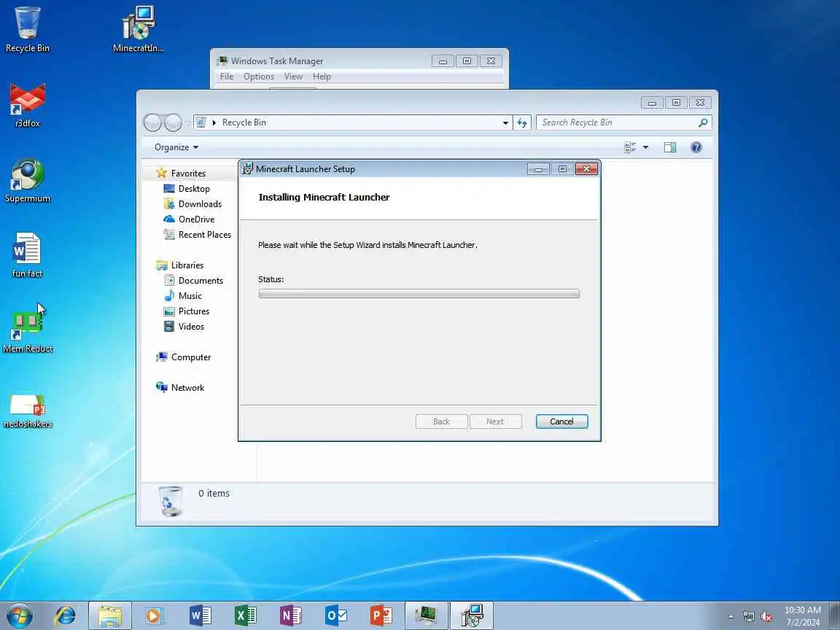This screenshot has height=630, width=840.
Task: Switch to Minecraft installer taskbar button
Action: click(472, 615)
